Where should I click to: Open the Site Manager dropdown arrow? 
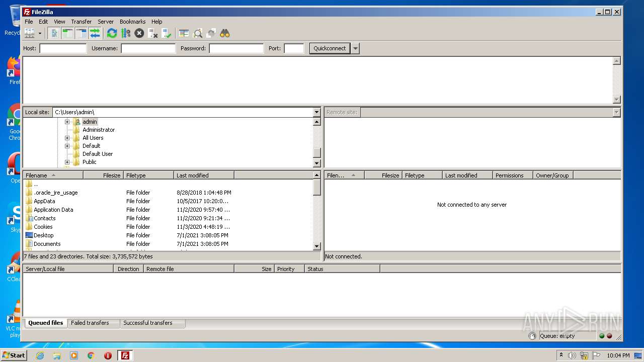pos(40,33)
